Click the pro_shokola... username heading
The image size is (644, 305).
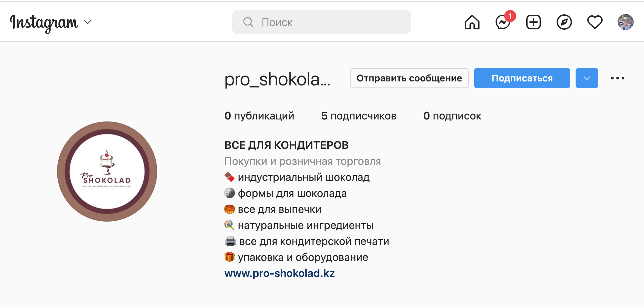click(x=277, y=79)
